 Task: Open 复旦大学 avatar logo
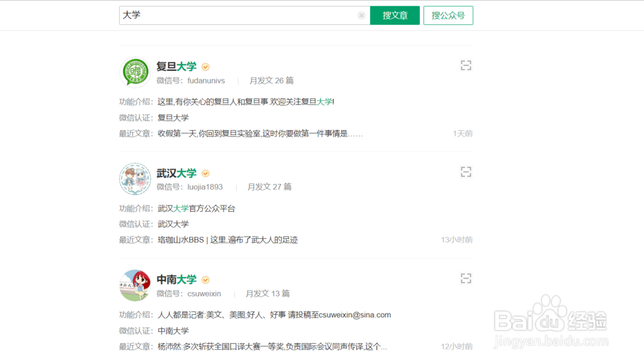pos(135,72)
